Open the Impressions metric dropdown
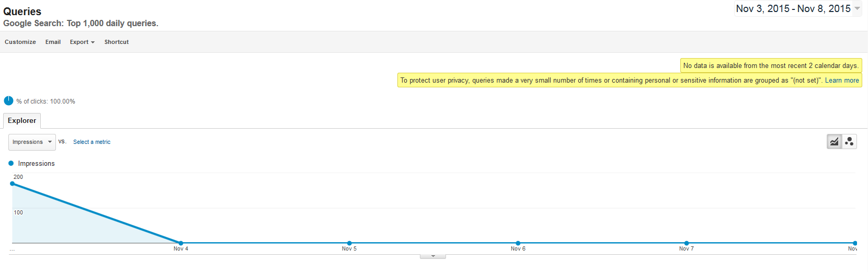This screenshot has width=868, height=272. pyautogui.click(x=32, y=142)
